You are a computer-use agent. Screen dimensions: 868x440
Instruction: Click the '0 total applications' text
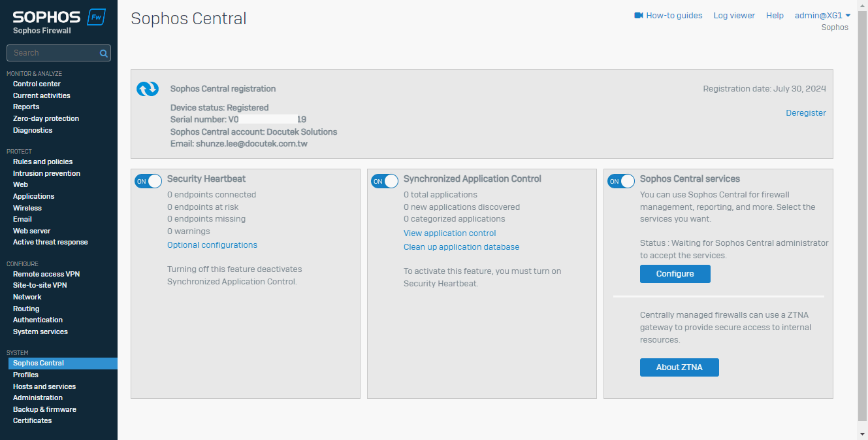(440, 195)
